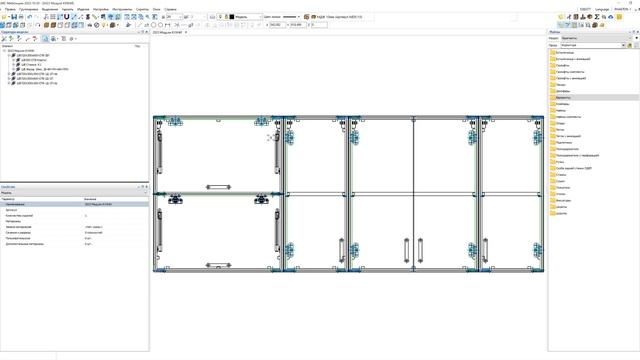Image resolution: width=640 pixels, height=360 pixels.
Task: Click the layer visibility bulb next to the black swatch
Action: point(220,17)
